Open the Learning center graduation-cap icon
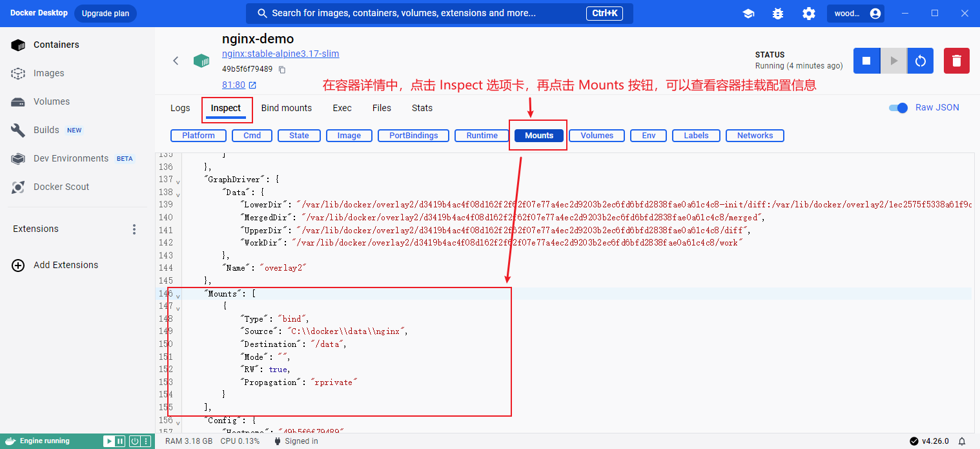Viewport: 980px width, 449px height. [x=748, y=14]
